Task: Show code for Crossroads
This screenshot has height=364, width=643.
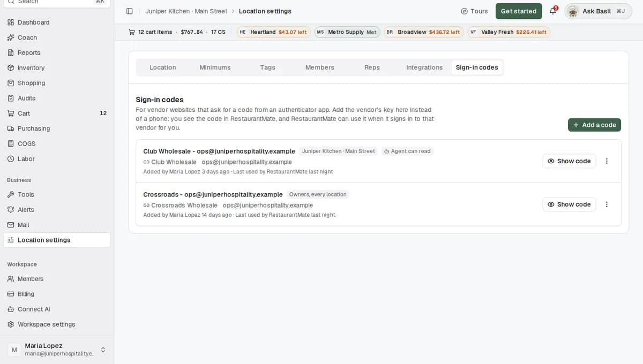Action: [569, 204]
